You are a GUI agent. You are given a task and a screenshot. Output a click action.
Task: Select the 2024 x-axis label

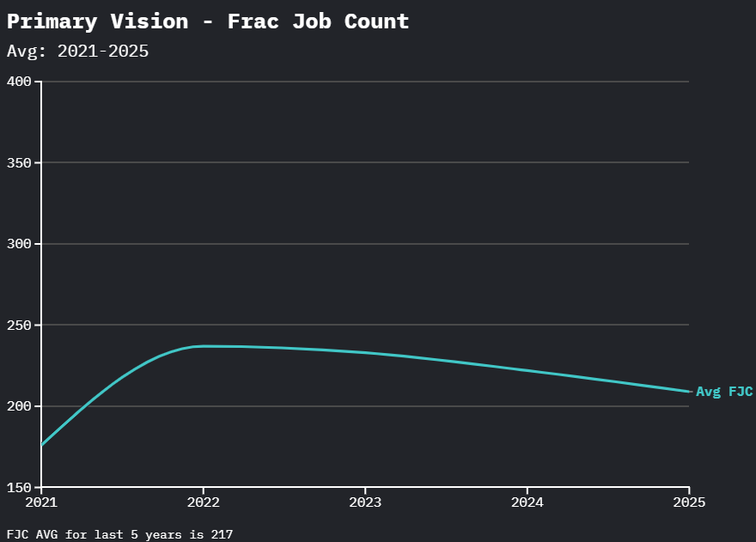(527, 502)
